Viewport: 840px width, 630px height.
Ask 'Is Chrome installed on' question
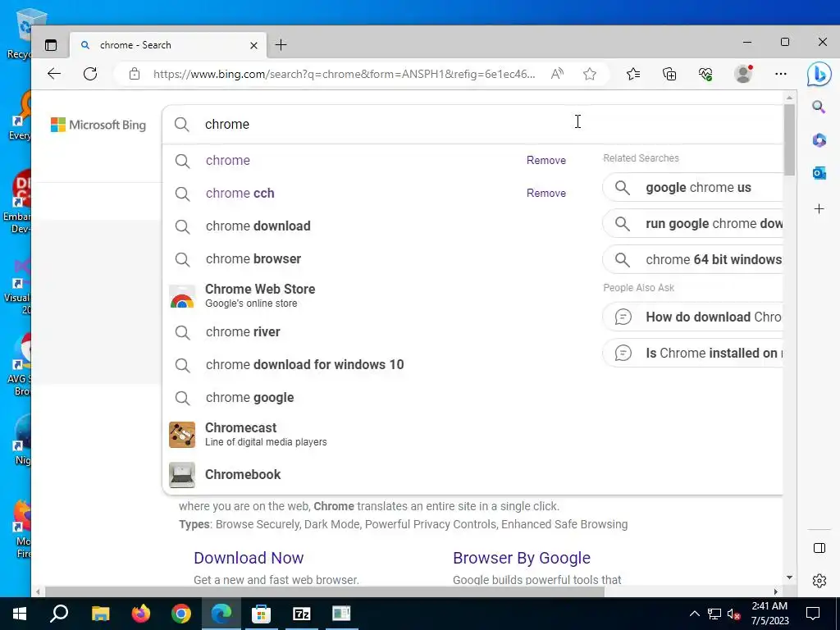pos(692,353)
